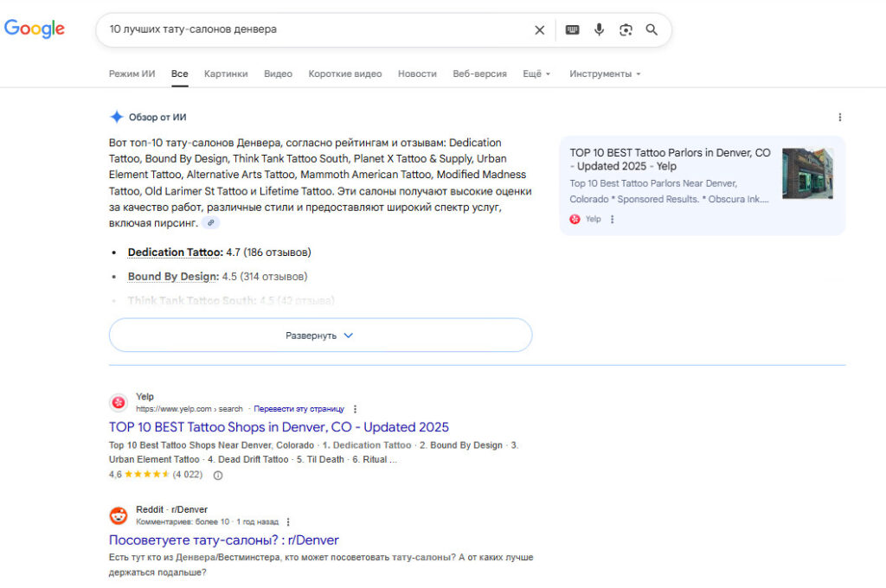Viewport: 886px width, 588px height.
Task: Open the Новости tab
Action: pyautogui.click(x=417, y=74)
